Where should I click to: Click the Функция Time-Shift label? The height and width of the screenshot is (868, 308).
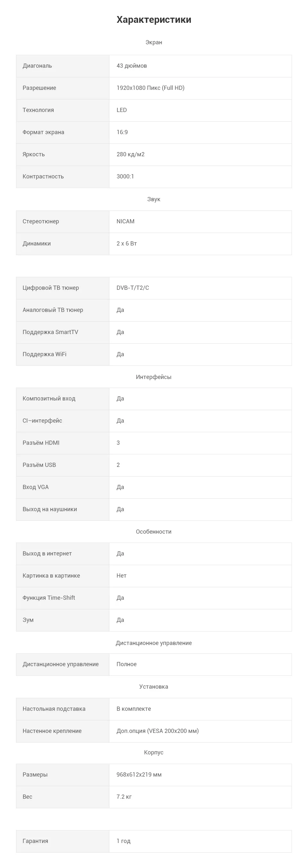click(x=48, y=598)
